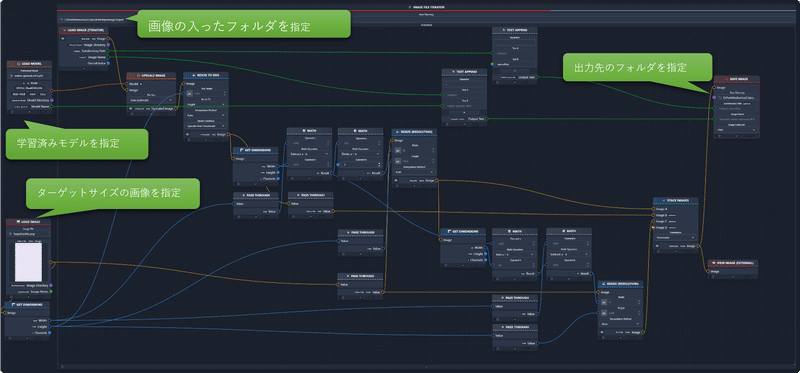The height and width of the screenshot is (373, 800).
Task: Open the Resize To dropdown set to Height
Action: pos(206,104)
